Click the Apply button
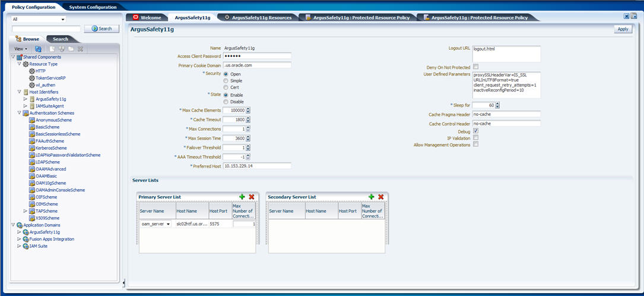644x296 pixels. tap(623, 29)
